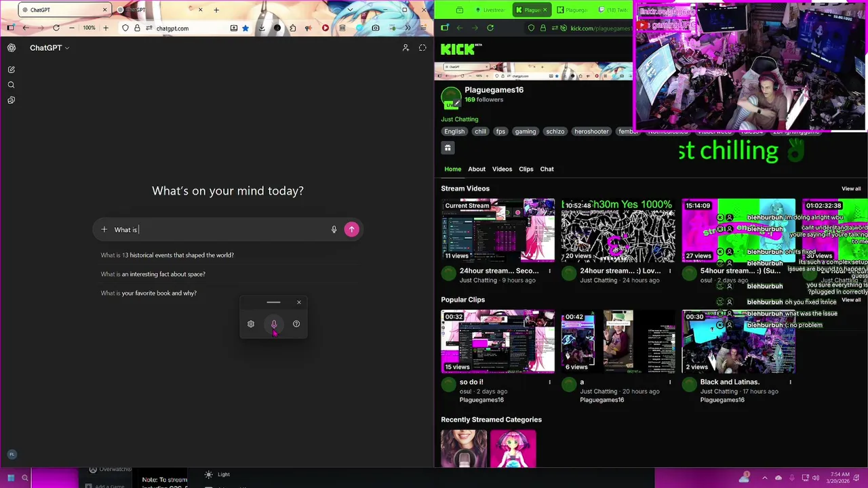This screenshot has width=868, height=488.
Task: Zoom out using the minus button beside 100%
Action: tap(72, 28)
